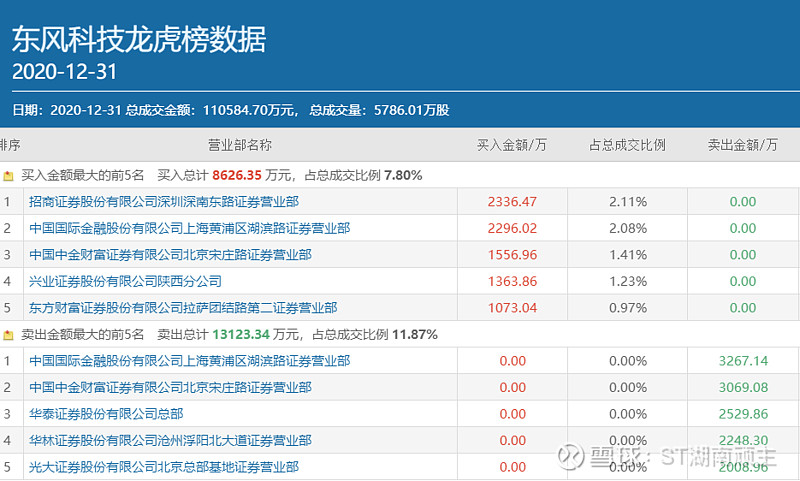Select the ratio value 2.11%
Image resolution: width=800 pixels, height=481 pixels.
pos(628,201)
